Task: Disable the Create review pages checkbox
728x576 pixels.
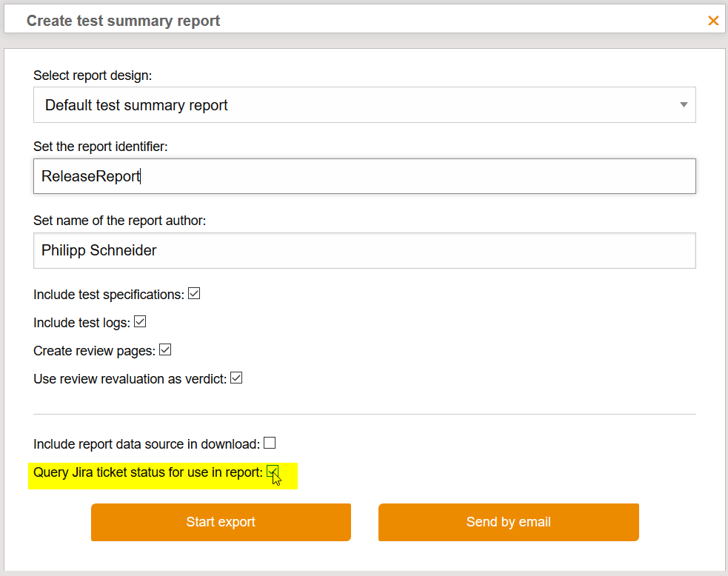Action: tap(165, 350)
